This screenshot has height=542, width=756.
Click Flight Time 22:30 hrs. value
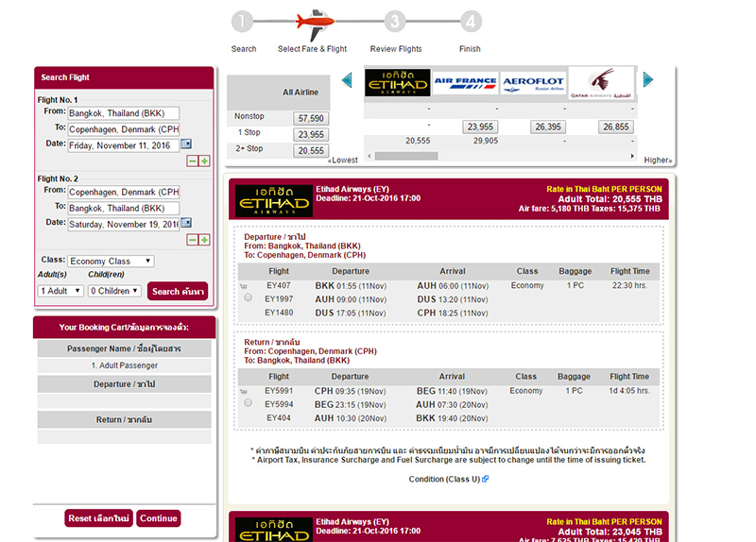(x=629, y=286)
